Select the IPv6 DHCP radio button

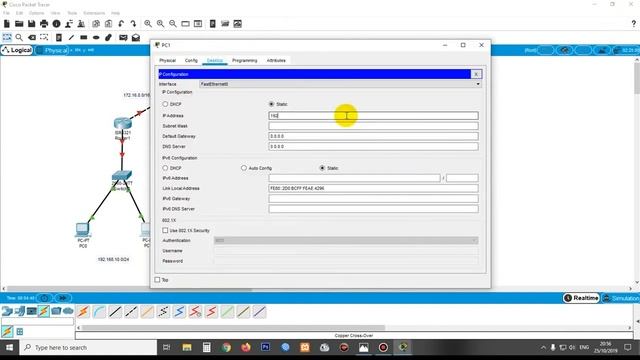point(165,168)
